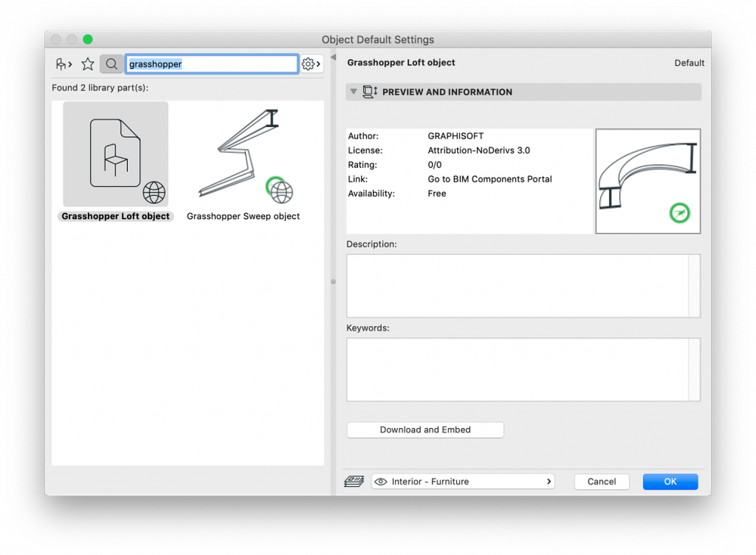Click the layer icon beside layer dropdown
Screen dimensions: 756x555
click(x=354, y=482)
